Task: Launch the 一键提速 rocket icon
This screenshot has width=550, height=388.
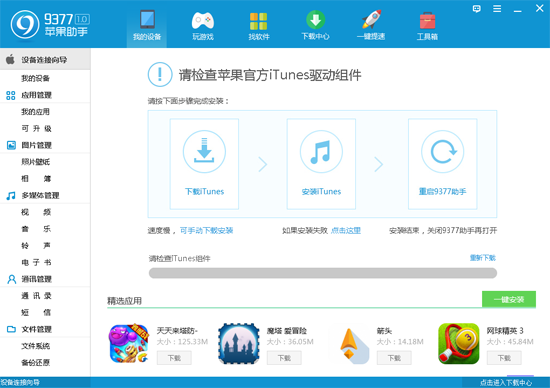Action: pyautogui.click(x=371, y=20)
